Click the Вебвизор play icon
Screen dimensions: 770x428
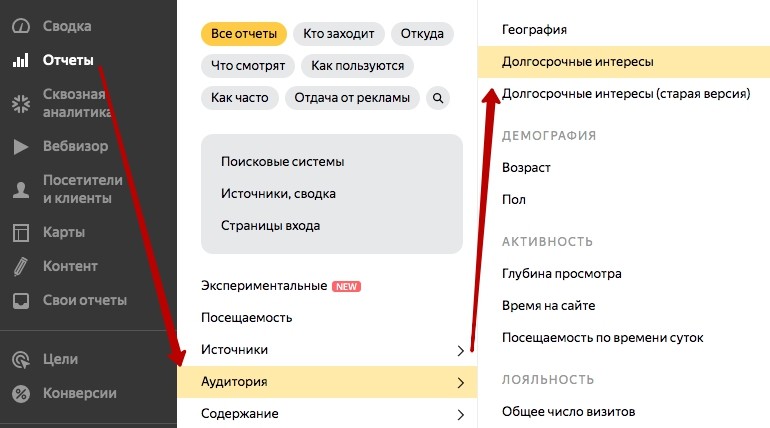tap(20, 147)
